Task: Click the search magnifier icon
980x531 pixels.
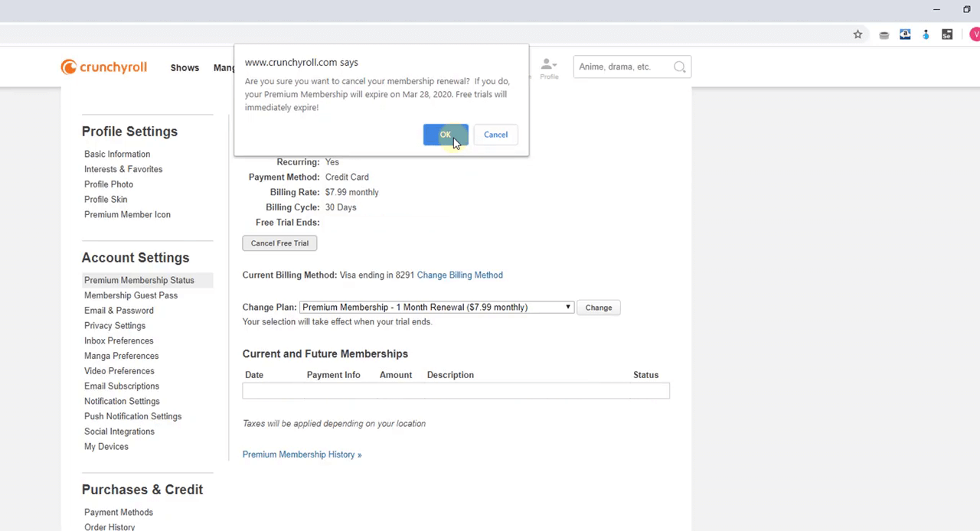Action: (679, 67)
